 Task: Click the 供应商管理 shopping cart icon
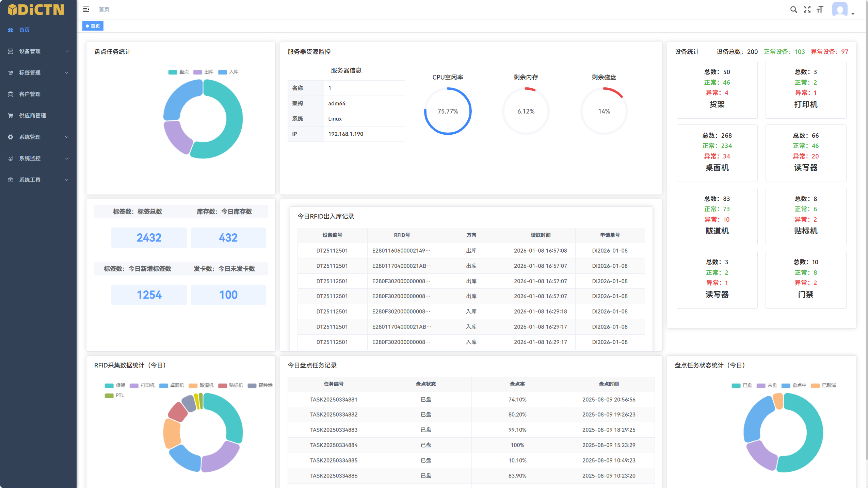[11, 116]
